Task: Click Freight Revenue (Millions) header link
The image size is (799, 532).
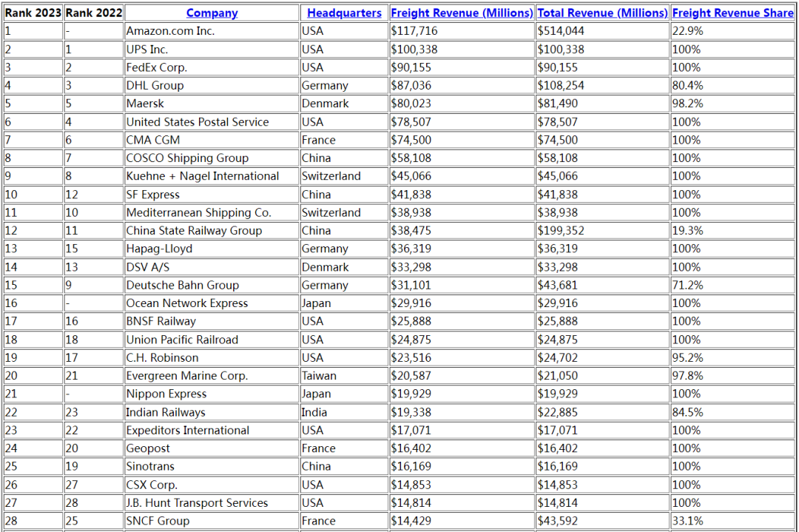Action: (x=461, y=13)
